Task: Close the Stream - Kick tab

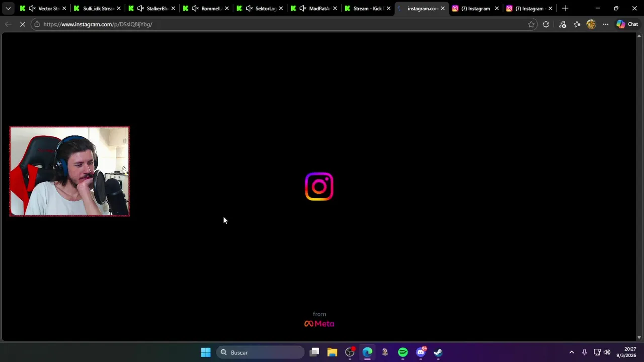Action: [388, 8]
